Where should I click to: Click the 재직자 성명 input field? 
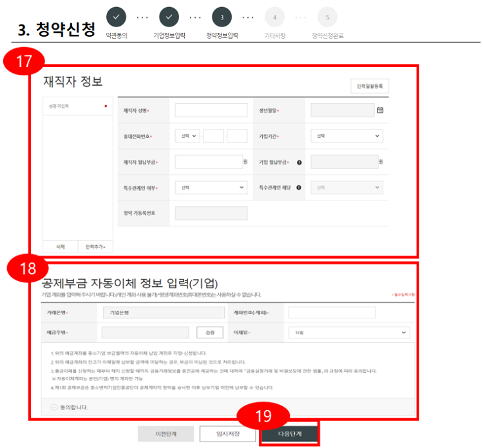(x=211, y=110)
